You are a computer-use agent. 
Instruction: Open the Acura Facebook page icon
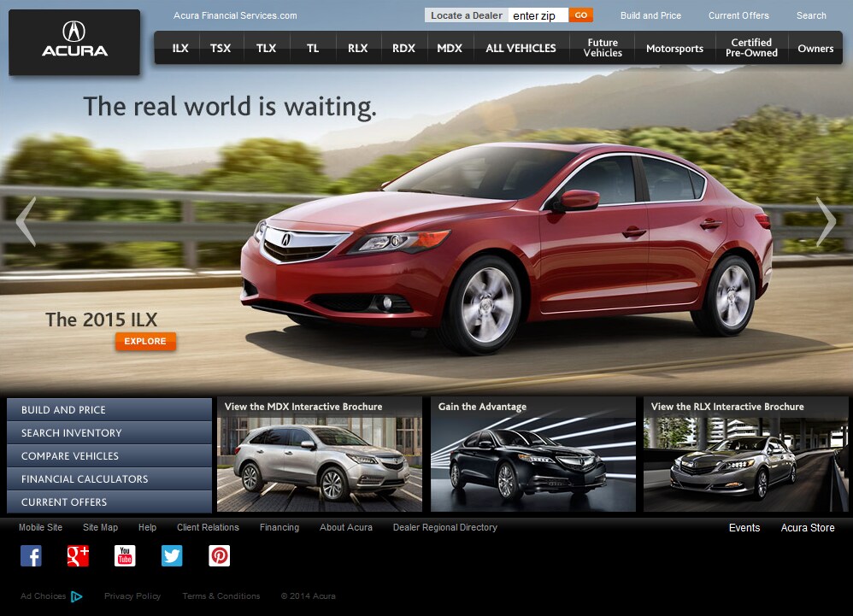[31, 555]
